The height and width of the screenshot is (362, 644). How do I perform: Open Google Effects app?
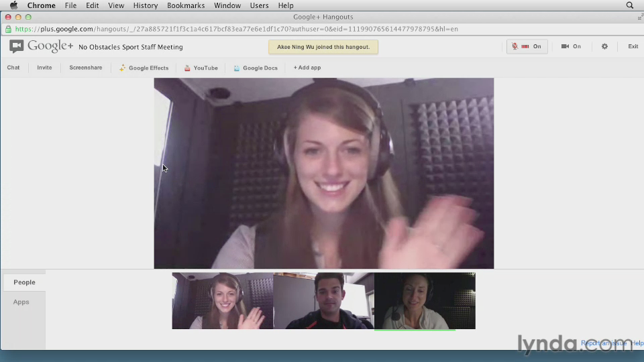click(x=144, y=68)
